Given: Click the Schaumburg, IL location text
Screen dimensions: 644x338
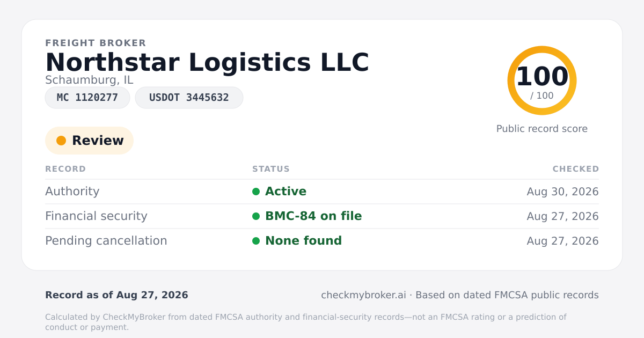Looking at the screenshot, I should tap(89, 80).
